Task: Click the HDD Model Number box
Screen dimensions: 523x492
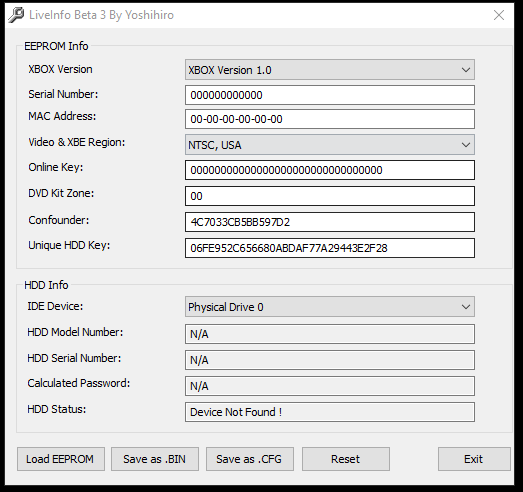Action: [x=330, y=334]
